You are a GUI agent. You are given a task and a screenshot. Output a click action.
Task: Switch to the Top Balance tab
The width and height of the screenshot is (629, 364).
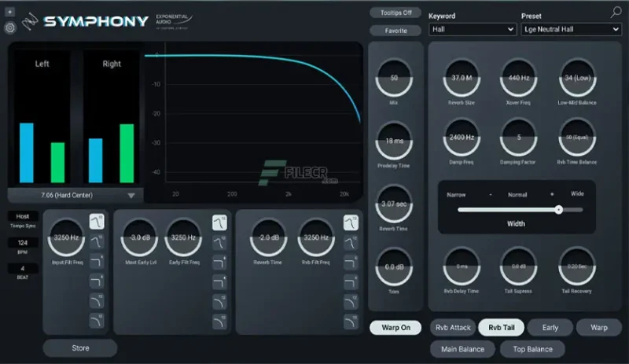click(x=533, y=349)
